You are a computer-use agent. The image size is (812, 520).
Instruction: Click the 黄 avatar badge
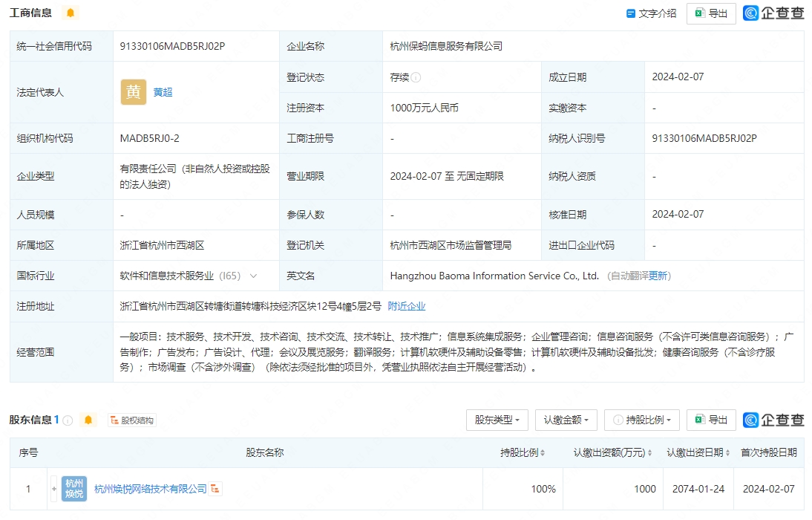tap(134, 92)
